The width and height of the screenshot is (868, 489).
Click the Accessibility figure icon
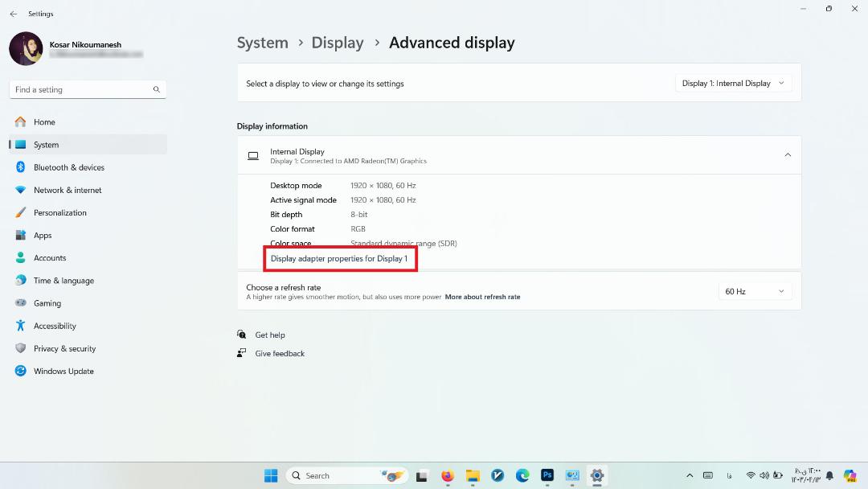(20, 326)
